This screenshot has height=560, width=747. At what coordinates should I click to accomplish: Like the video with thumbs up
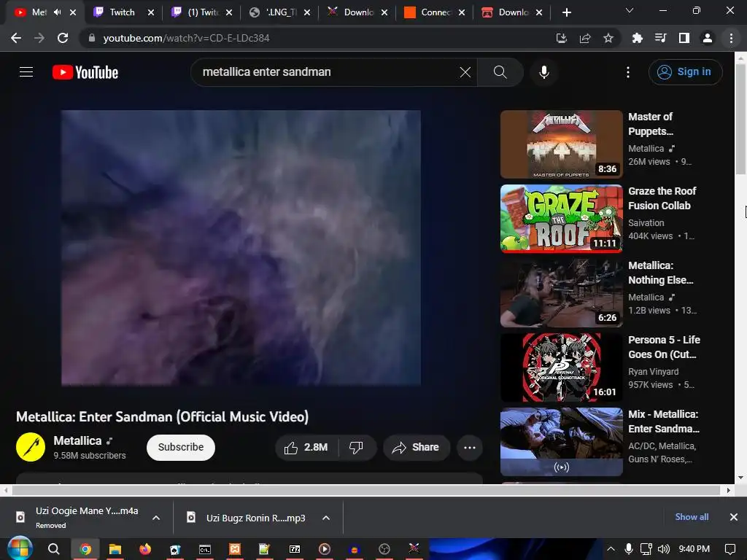click(x=306, y=447)
